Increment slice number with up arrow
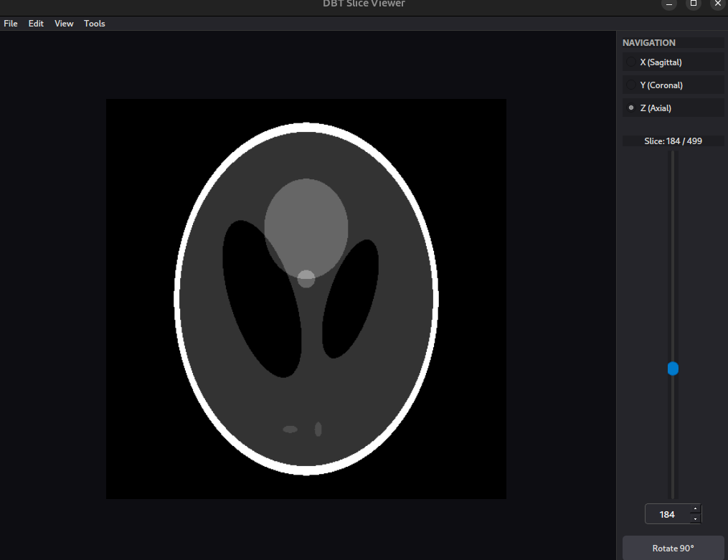 tap(695, 509)
